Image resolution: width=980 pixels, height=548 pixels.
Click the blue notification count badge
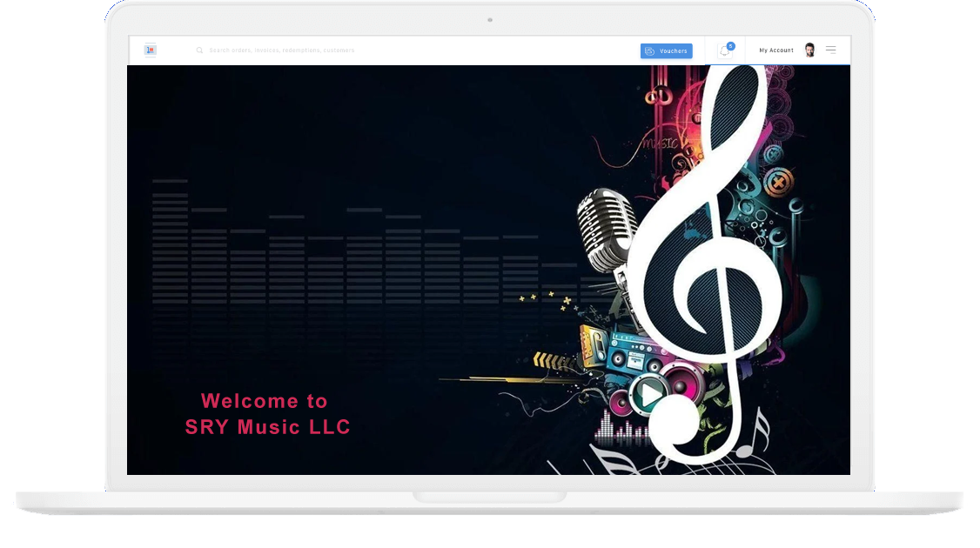[x=730, y=45]
